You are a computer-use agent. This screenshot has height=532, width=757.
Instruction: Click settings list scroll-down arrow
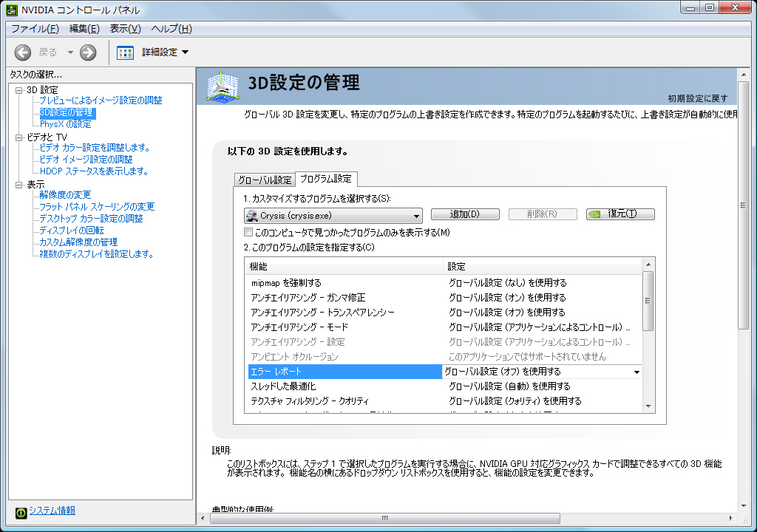(648, 406)
